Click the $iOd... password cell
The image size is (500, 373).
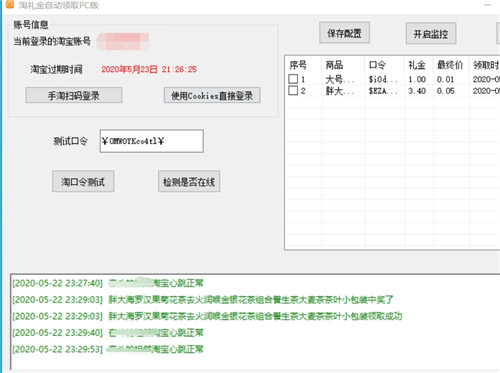pos(383,79)
